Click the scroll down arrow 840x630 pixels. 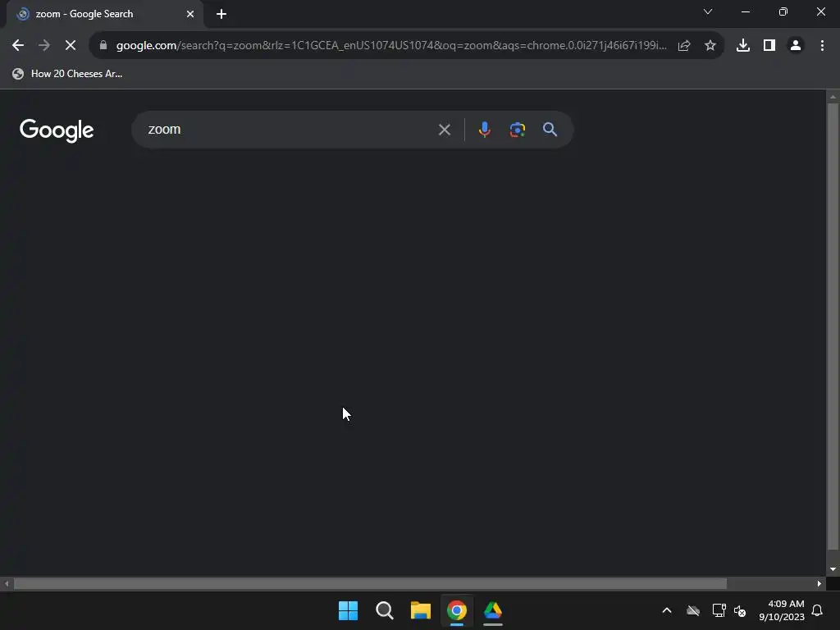(833, 569)
